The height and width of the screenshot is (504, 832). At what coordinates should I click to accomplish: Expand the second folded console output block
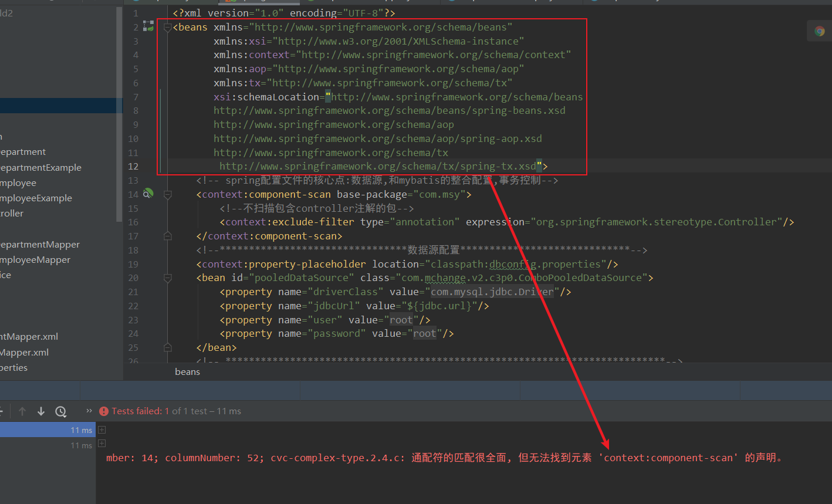[102, 444]
